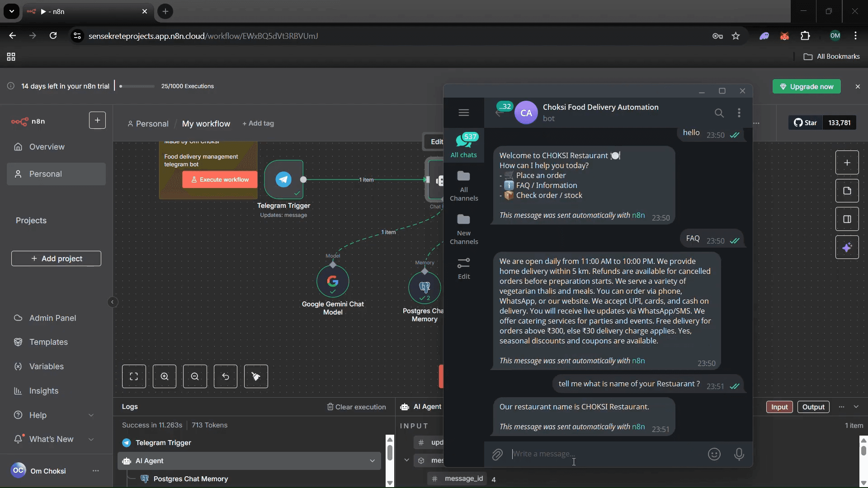Open the Admin Panel
Viewport: 868px width, 488px height.
[56, 318]
